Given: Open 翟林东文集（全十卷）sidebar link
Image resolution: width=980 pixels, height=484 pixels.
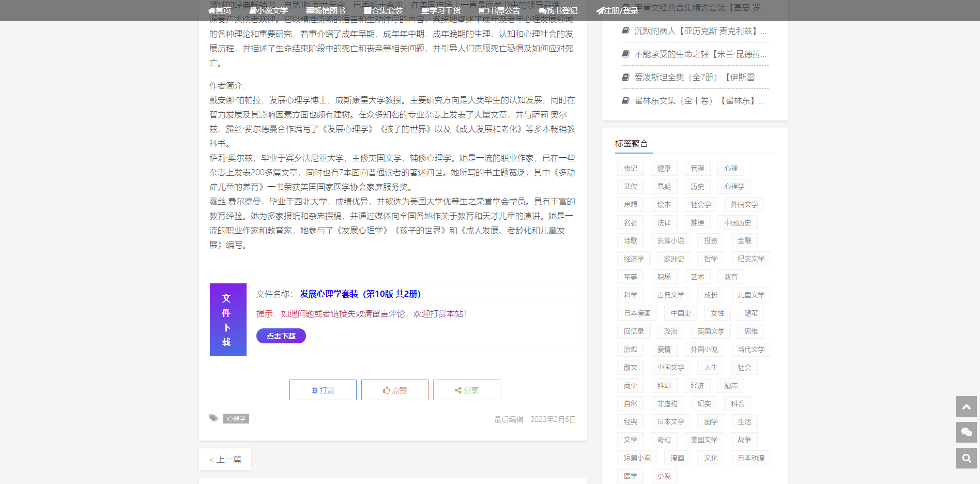Looking at the screenshot, I should pos(699,101).
